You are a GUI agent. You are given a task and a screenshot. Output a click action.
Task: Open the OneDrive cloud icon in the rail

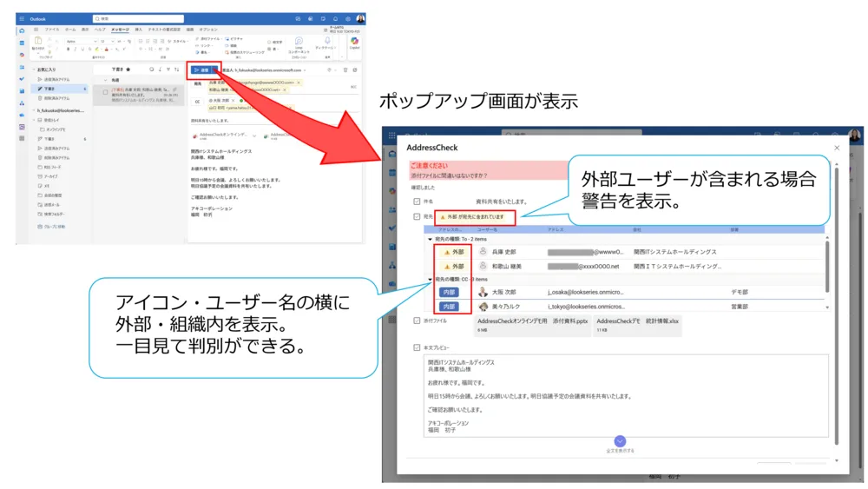22,115
